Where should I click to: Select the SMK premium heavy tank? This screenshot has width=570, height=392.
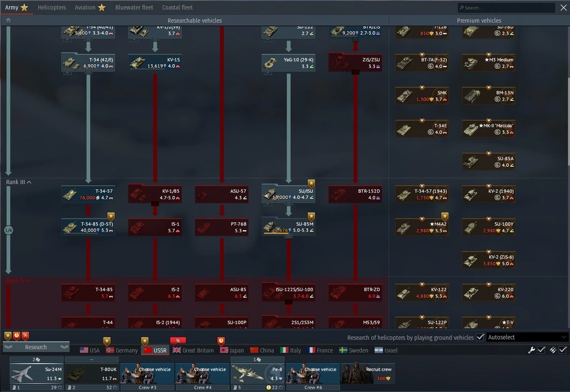(x=422, y=96)
